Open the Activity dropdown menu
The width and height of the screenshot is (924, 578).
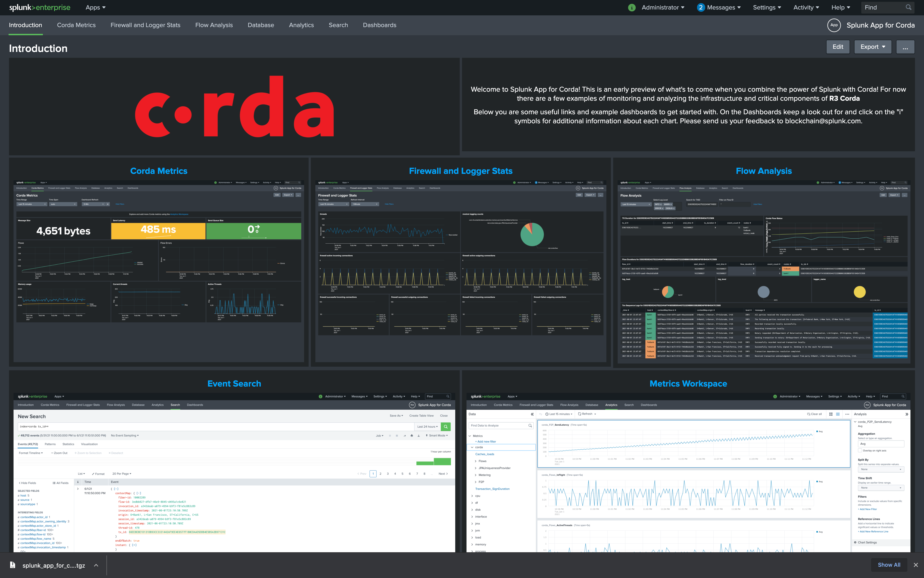pos(806,8)
